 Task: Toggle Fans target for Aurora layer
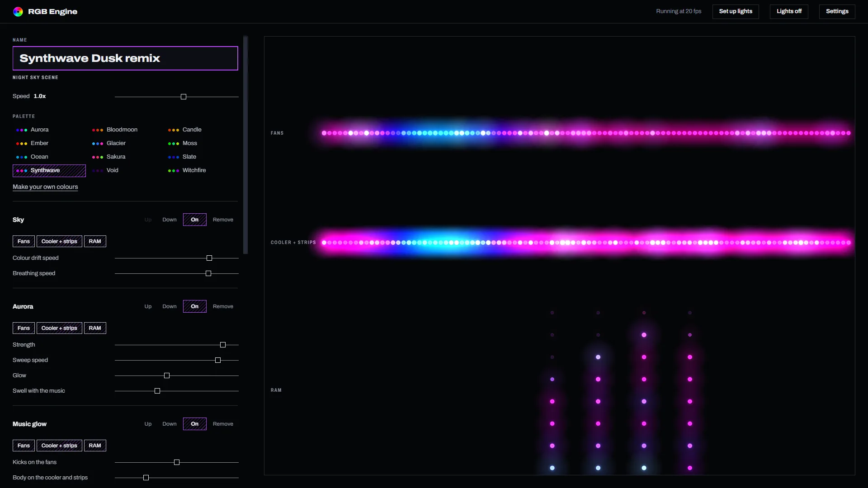point(24,328)
